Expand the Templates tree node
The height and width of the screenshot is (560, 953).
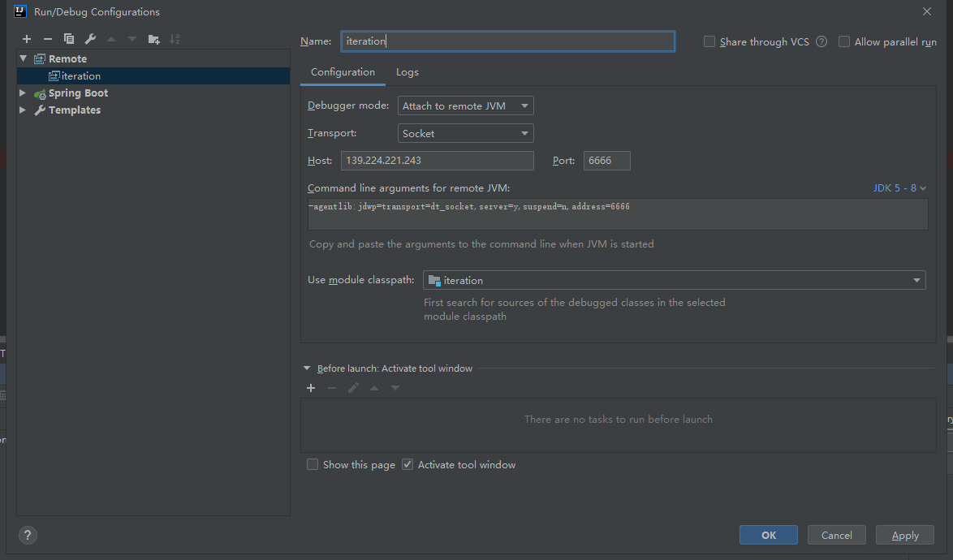(23, 110)
